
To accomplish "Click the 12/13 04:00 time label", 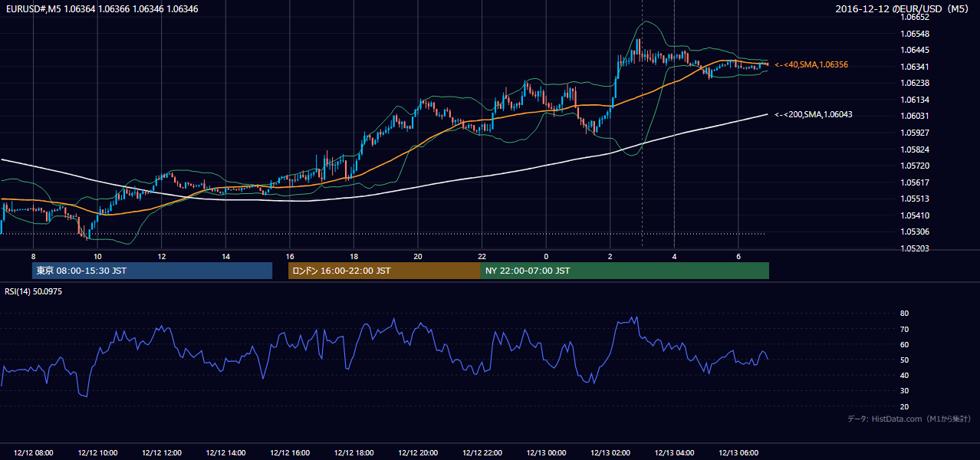I will click(675, 453).
